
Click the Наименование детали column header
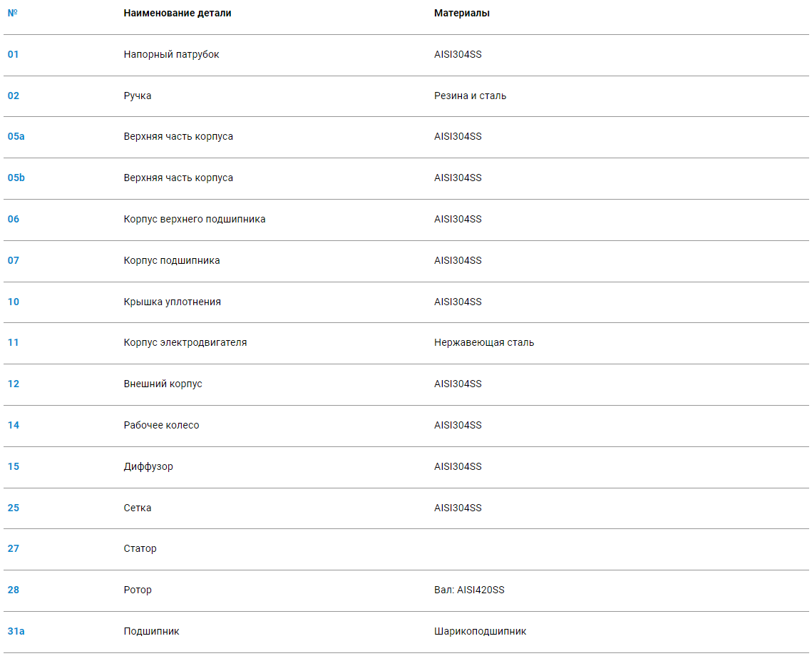(178, 13)
